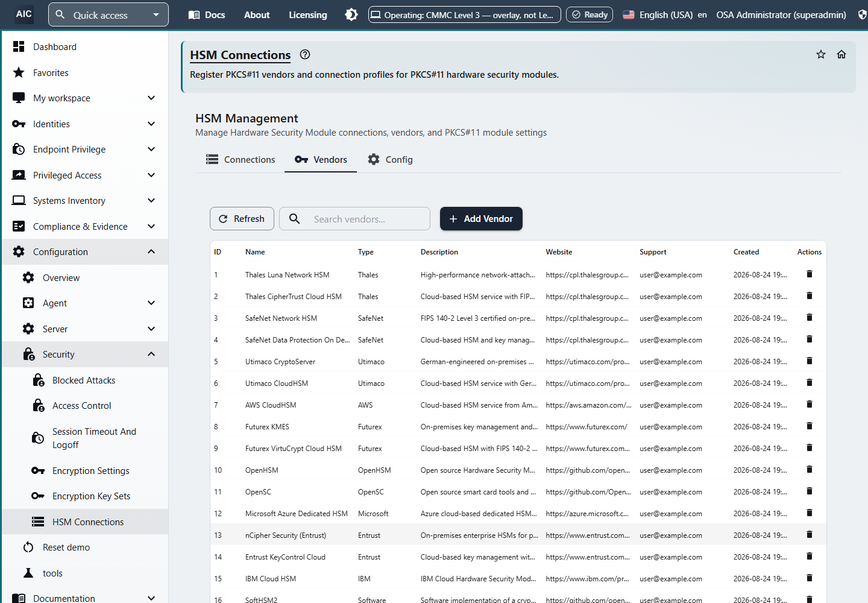Open the Thales CipherTrust Cloud HSM website link

click(x=587, y=296)
